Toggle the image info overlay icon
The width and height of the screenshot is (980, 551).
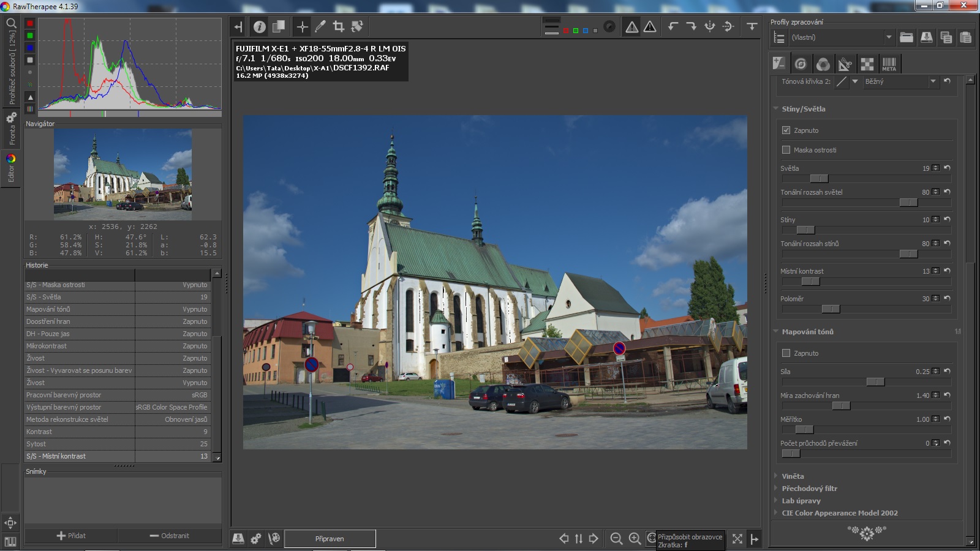pyautogui.click(x=260, y=26)
